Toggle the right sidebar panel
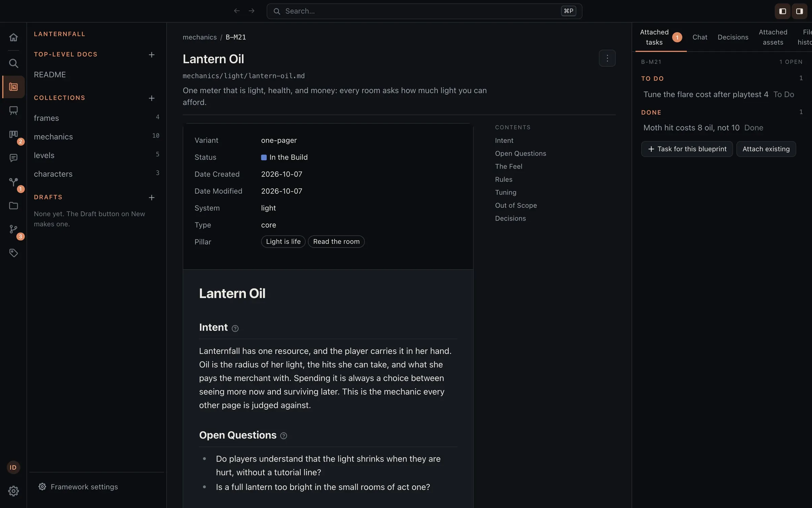Screen dimensions: 812x508 click(799, 11)
